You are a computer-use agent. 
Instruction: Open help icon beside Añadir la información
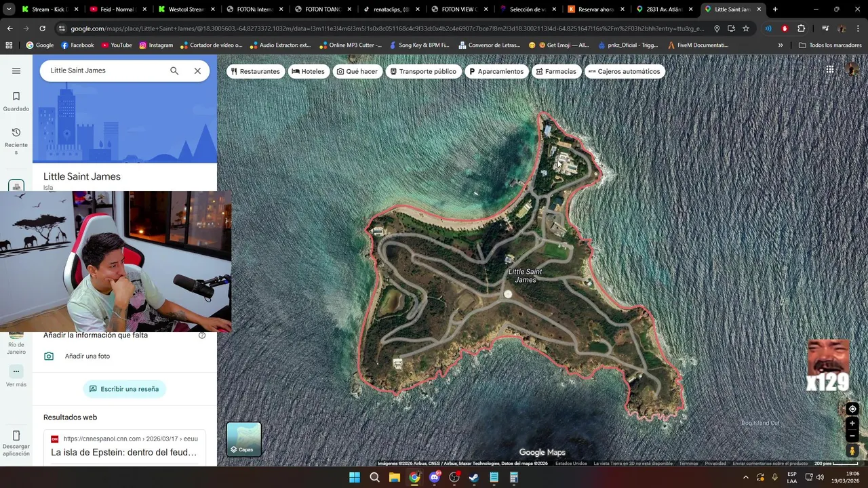coord(202,335)
